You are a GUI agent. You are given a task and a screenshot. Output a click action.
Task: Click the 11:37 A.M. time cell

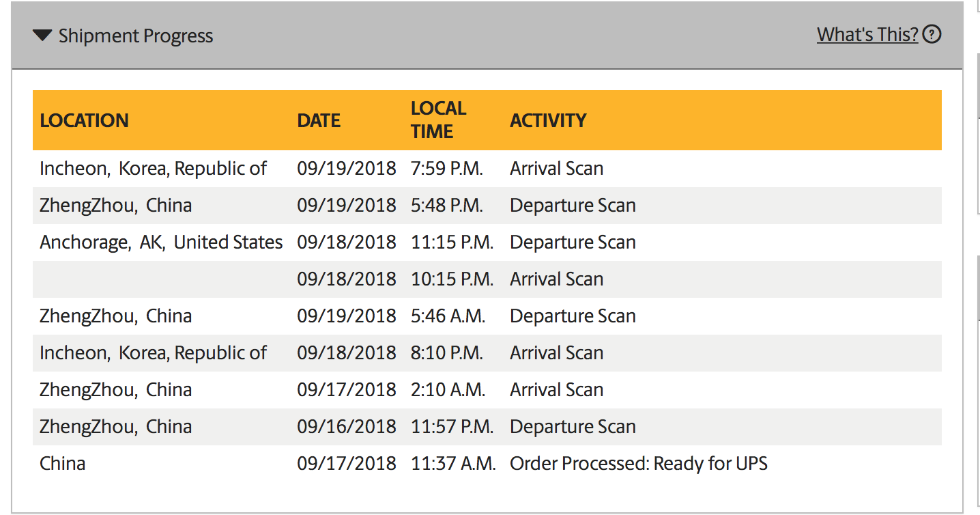pyautogui.click(x=453, y=464)
